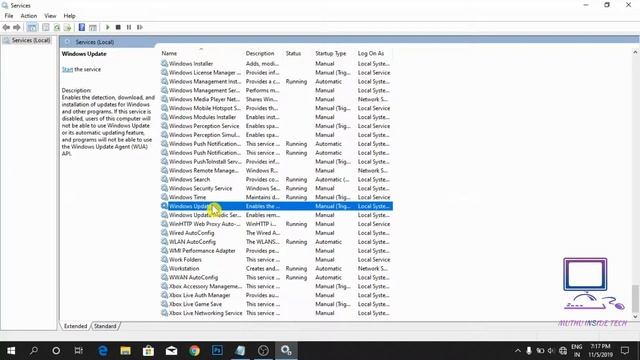Show hidden system tray icons
The width and height of the screenshot is (640, 360).
[x=518, y=351]
